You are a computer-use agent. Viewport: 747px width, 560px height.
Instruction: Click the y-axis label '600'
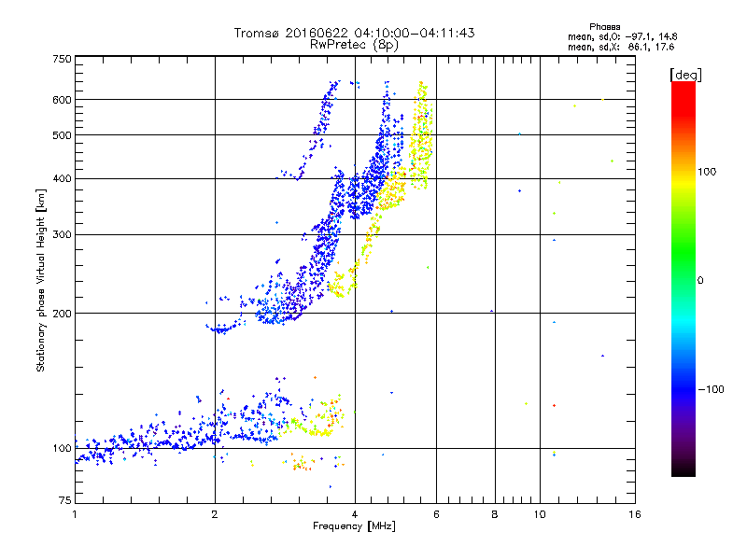click(62, 100)
